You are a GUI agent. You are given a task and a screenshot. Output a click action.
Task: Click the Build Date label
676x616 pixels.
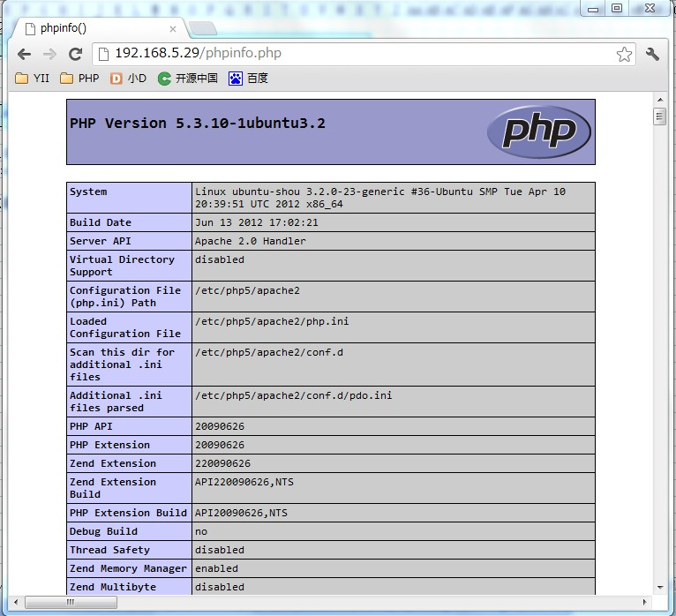101,222
